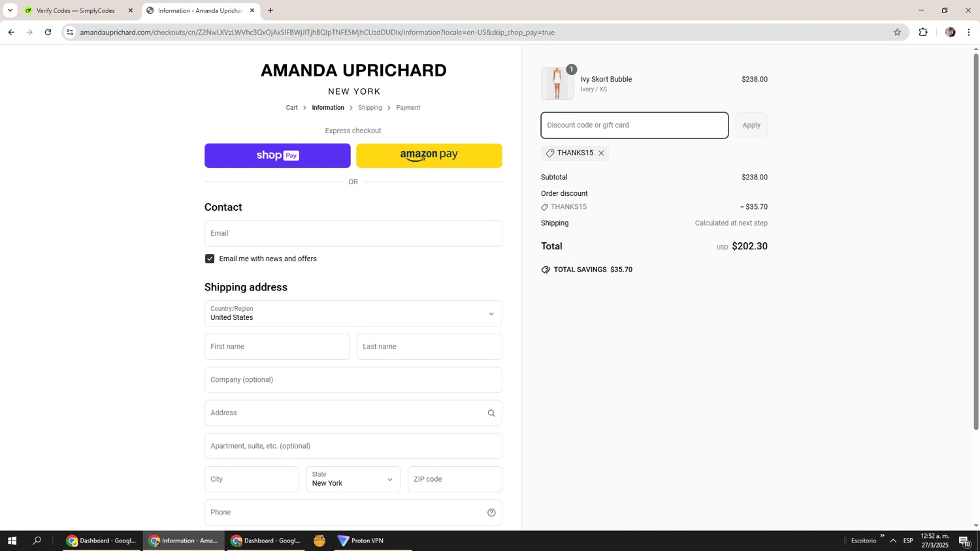Open the browser extensions puzzle icon
The width and height of the screenshot is (980, 551).
[923, 32]
